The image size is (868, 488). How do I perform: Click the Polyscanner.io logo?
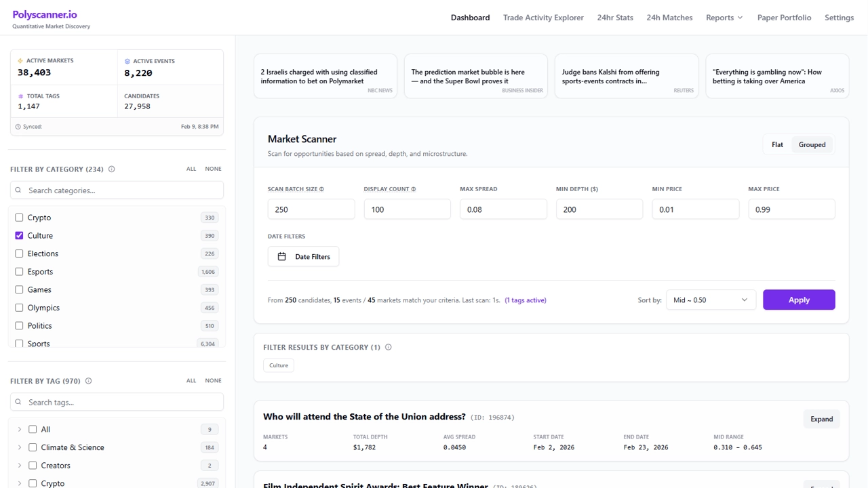[x=45, y=14]
